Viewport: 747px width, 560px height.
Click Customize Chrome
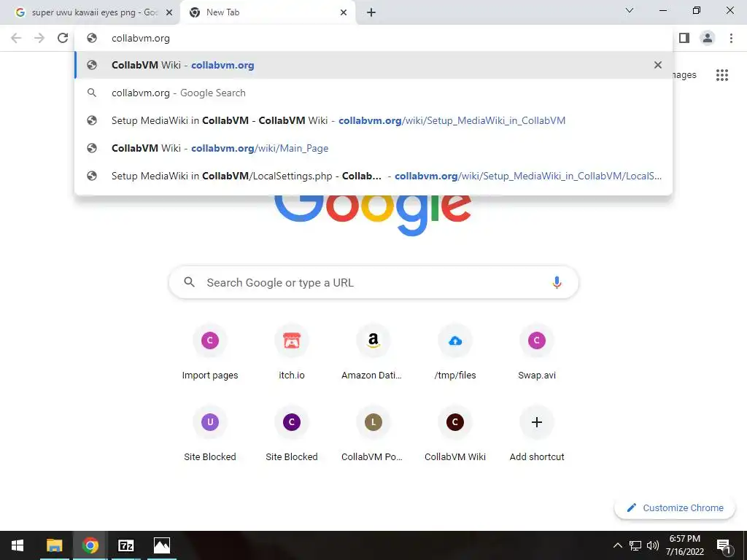click(675, 507)
